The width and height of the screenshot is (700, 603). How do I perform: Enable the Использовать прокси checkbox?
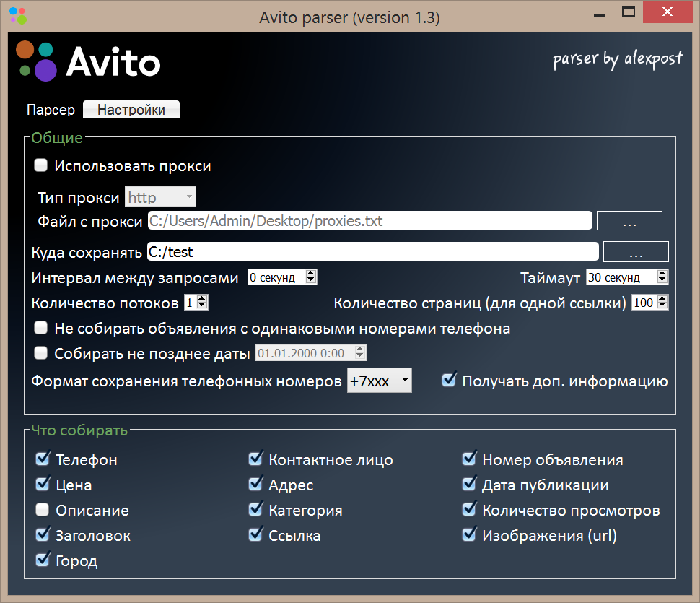pyautogui.click(x=41, y=166)
